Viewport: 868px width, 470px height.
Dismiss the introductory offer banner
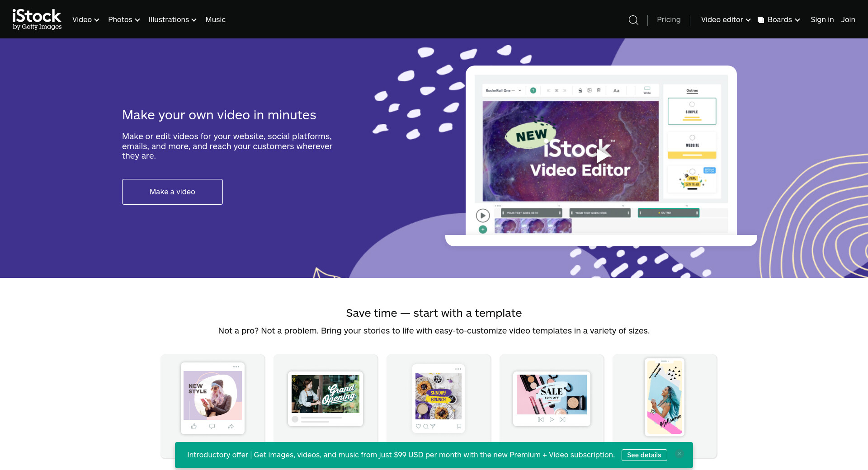679,454
